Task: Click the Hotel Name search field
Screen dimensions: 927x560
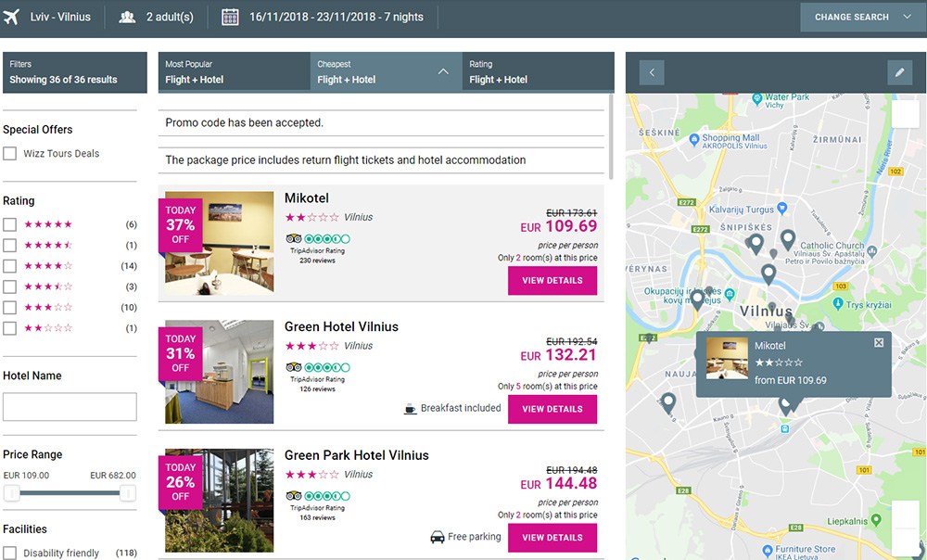Action: pos(70,407)
